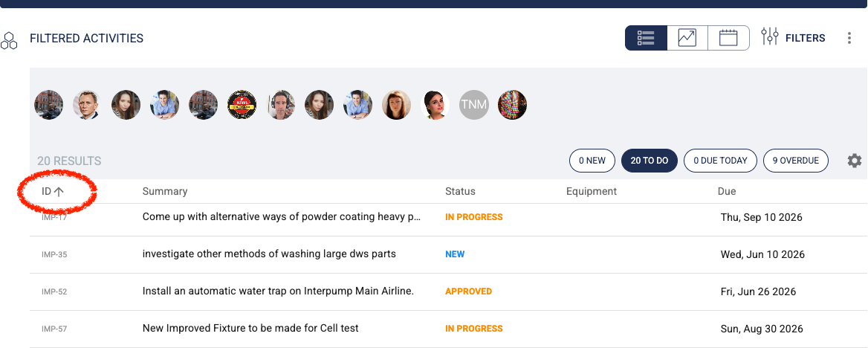
Task: Click summary 'New Improved Fixture to be made for Cell test'
Action: (250, 328)
